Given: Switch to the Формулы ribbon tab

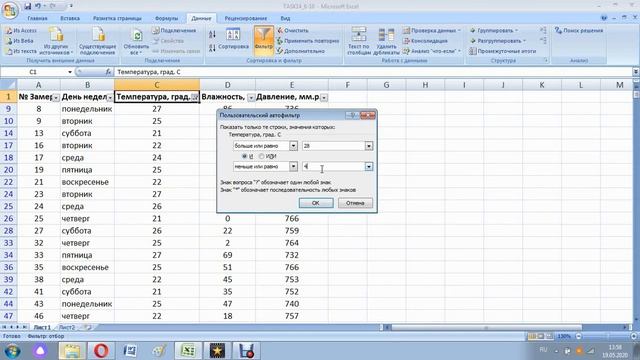Looking at the screenshot, I should [x=167, y=18].
